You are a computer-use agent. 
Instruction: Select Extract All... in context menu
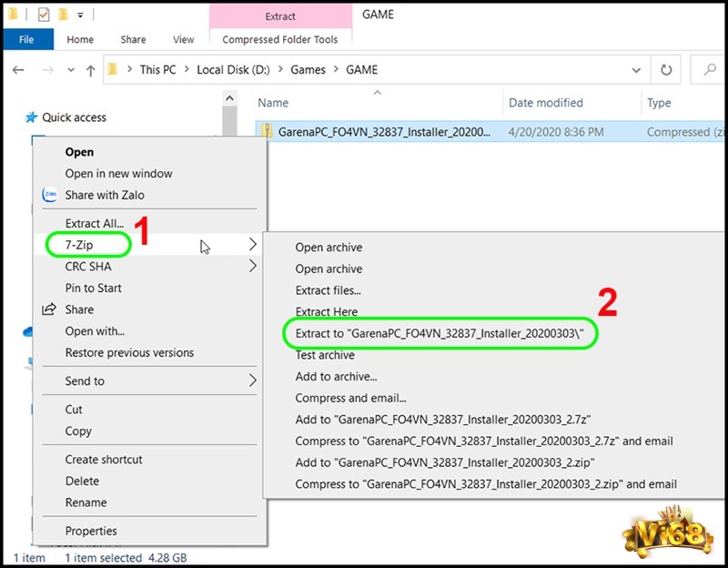pos(95,223)
